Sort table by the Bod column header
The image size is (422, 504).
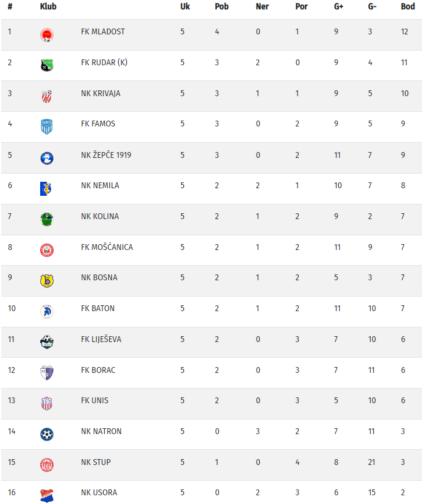(x=405, y=6)
